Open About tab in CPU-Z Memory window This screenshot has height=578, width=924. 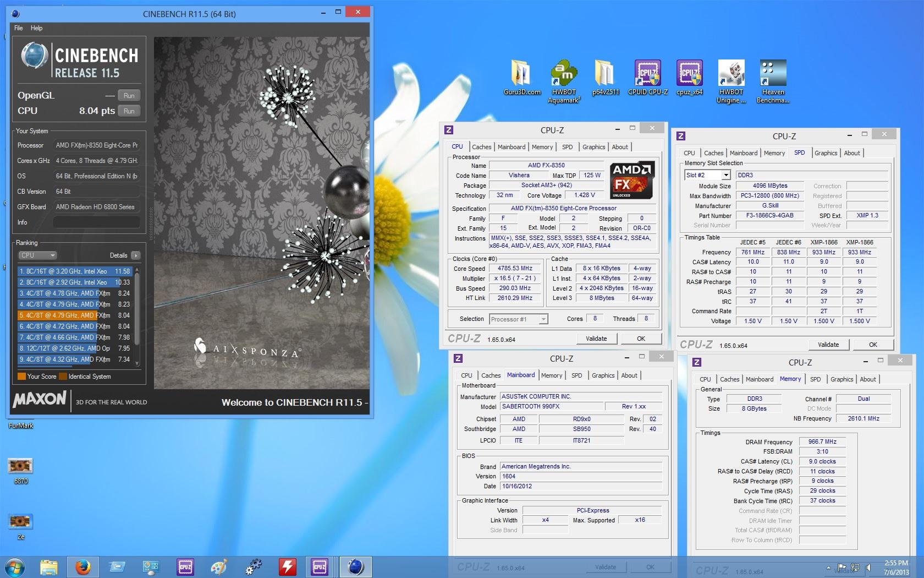pos(868,379)
